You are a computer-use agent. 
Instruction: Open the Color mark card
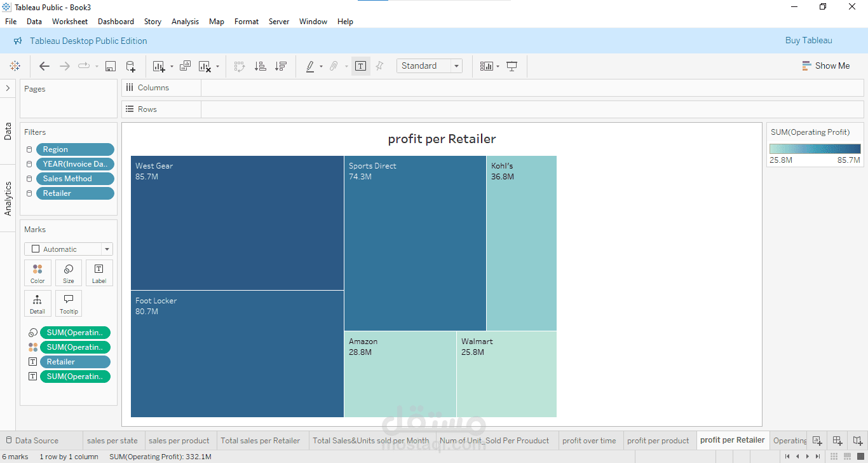click(x=37, y=273)
